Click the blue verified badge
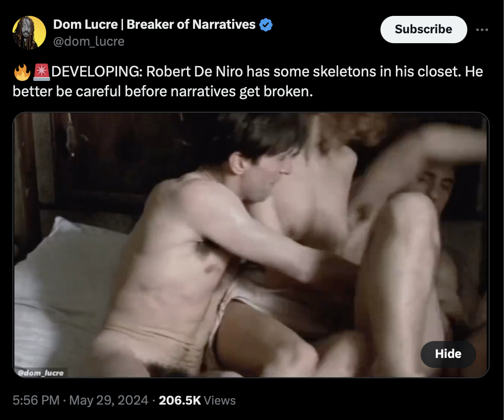This screenshot has height=420, width=504. (x=265, y=25)
